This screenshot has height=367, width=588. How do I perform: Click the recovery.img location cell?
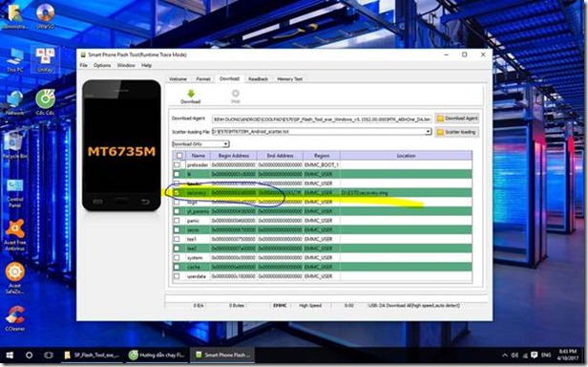coord(406,193)
